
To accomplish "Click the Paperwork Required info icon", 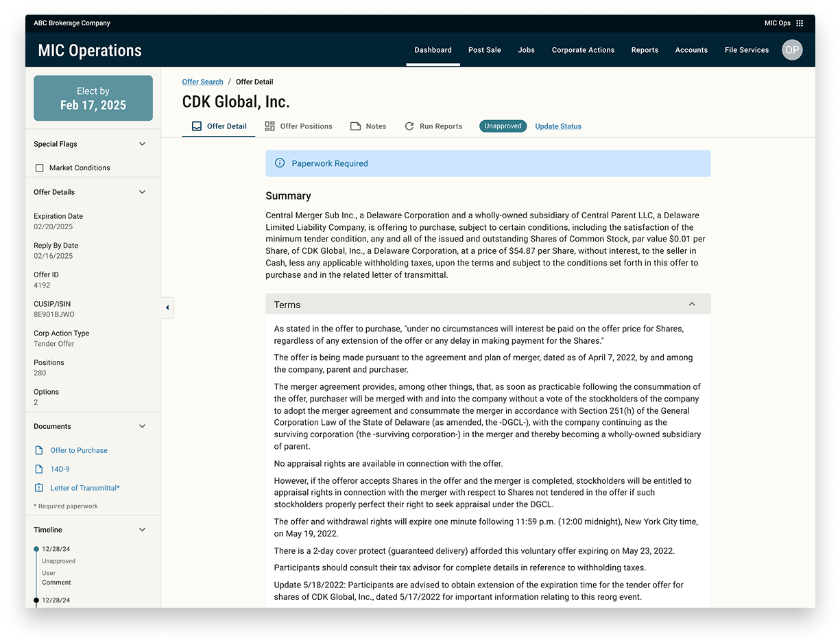I will point(280,163).
